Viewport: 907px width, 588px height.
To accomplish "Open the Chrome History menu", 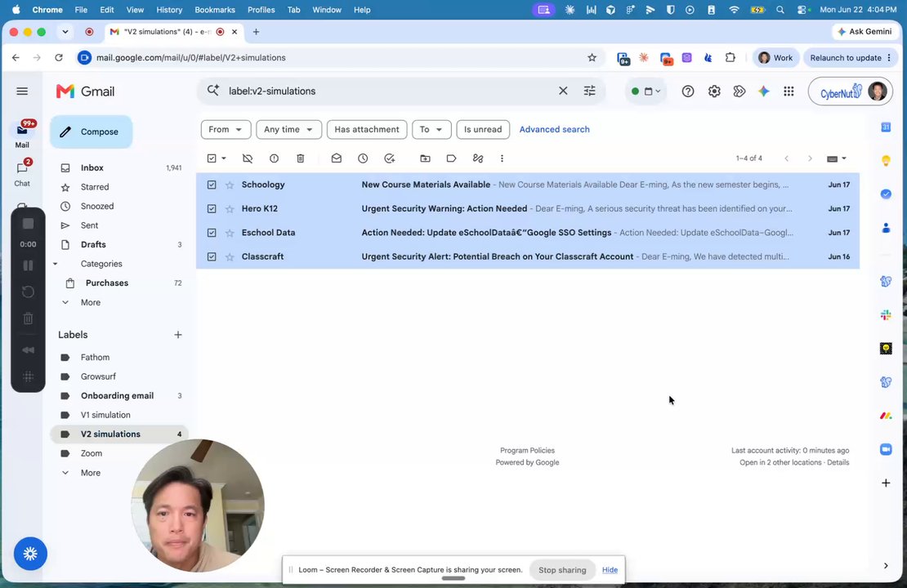I will [x=169, y=10].
